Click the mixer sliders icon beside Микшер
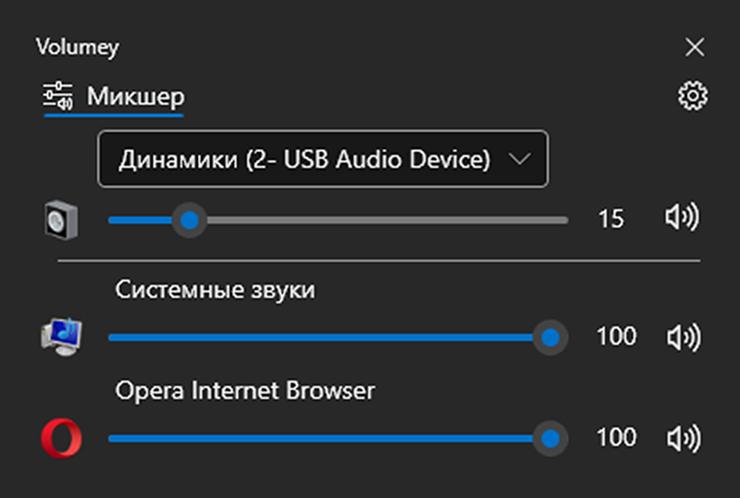740x498 pixels. tap(59, 97)
